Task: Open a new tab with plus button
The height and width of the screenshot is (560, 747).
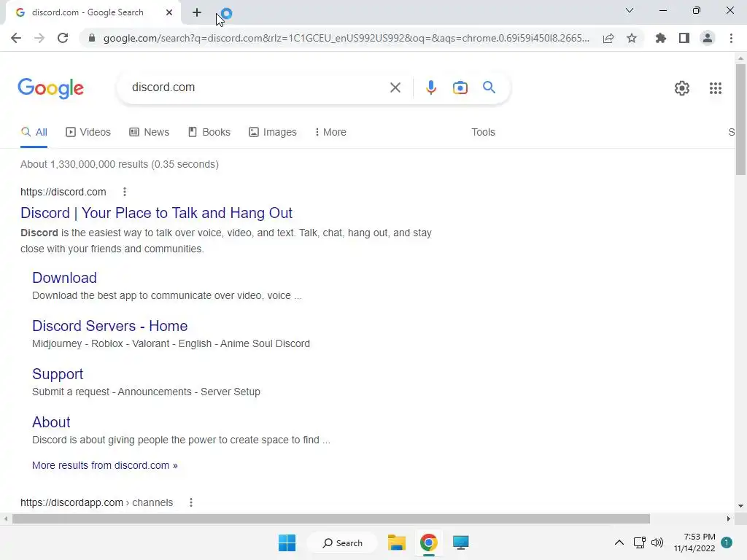Action: [197, 13]
